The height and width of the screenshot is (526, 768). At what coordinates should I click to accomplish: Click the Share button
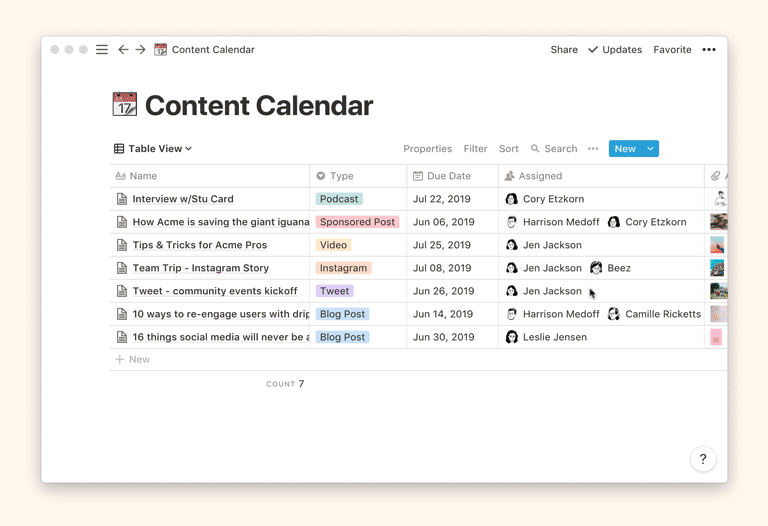(564, 49)
